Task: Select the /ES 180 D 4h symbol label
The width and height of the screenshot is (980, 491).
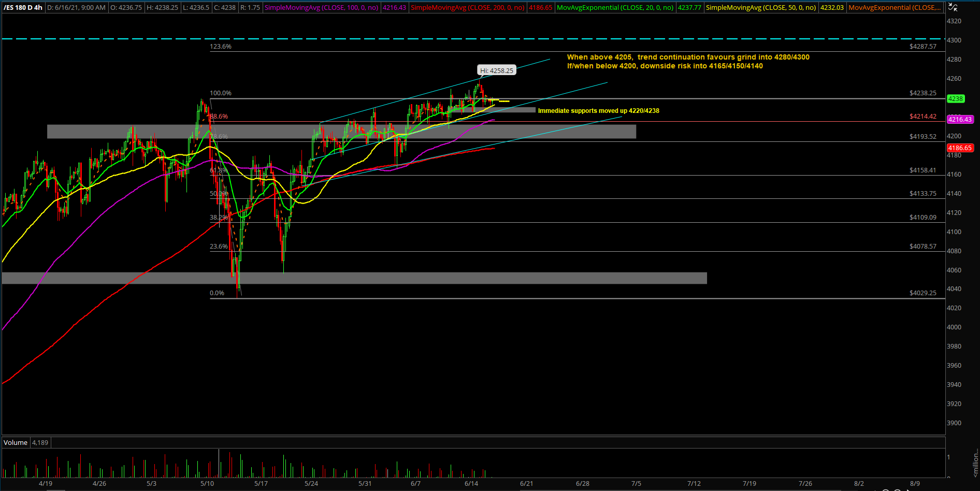Action: click(23, 8)
